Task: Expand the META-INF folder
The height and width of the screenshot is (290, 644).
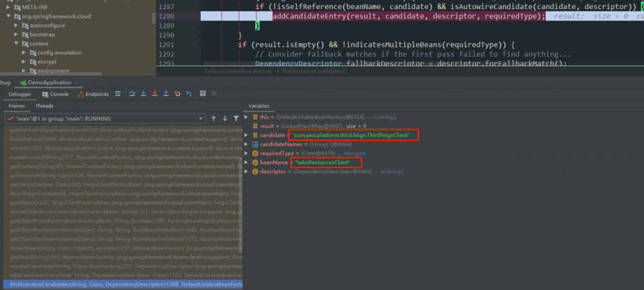Action: [x=8, y=7]
